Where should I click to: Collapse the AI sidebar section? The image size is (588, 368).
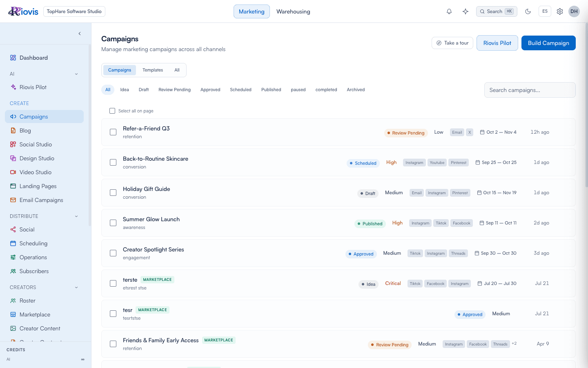tap(76, 74)
